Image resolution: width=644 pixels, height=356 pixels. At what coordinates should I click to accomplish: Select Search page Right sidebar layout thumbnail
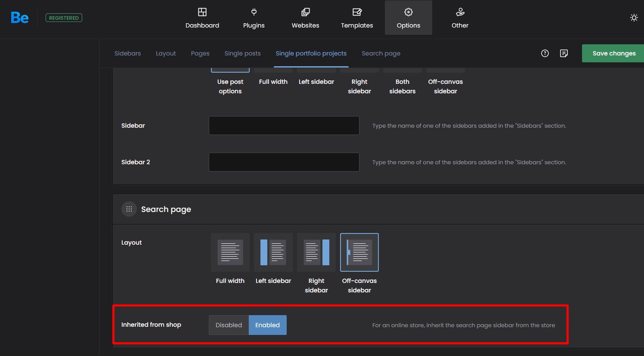tap(316, 252)
